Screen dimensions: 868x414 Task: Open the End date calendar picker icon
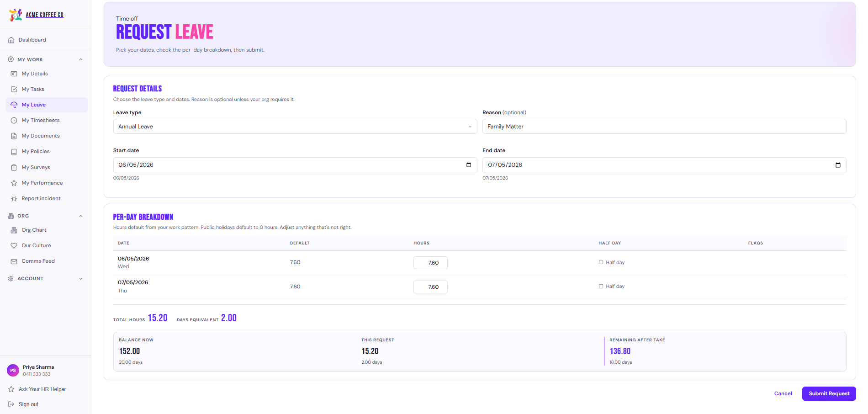(838, 165)
